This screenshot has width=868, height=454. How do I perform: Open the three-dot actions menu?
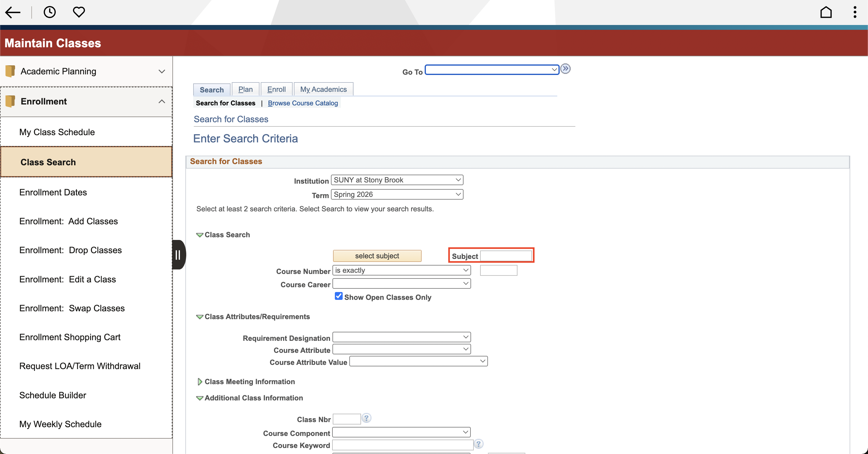coord(855,12)
